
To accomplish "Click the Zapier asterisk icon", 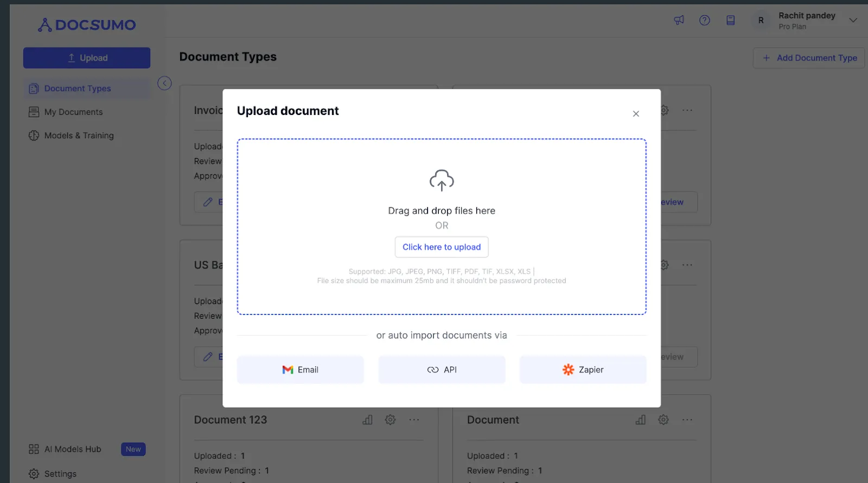I will (x=568, y=370).
